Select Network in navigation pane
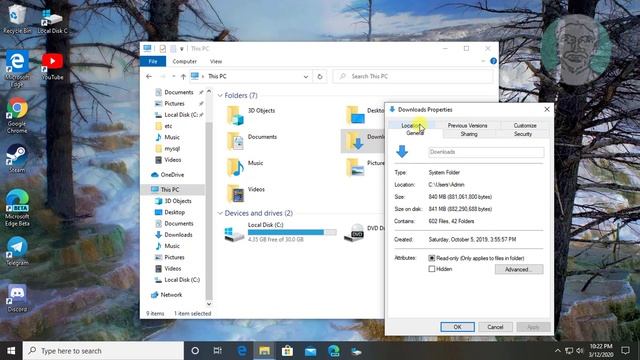 [171, 295]
